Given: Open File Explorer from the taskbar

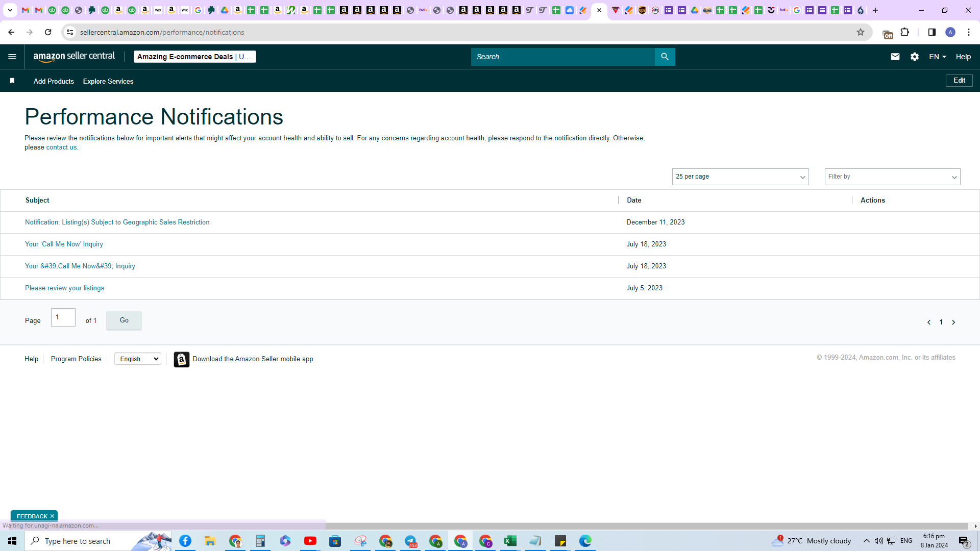Looking at the screenshot, I should pos(210,541).
